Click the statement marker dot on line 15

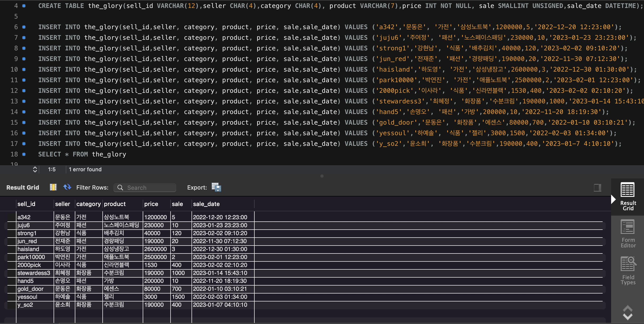point(24,122)
